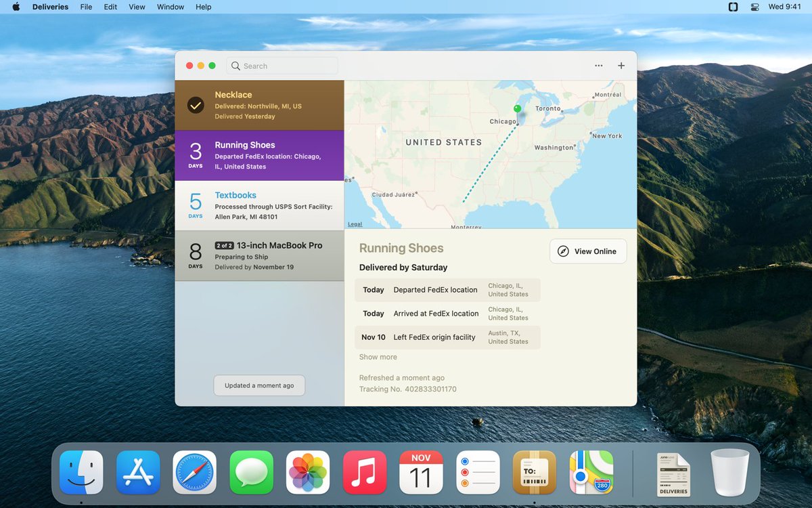This screenshot has height=508, width=812.
Task: Click the Left FedEx origin facility row
Action: (447, 337)
